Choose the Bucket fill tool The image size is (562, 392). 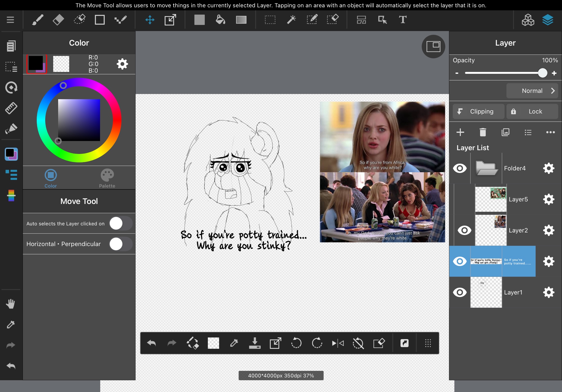220,20
